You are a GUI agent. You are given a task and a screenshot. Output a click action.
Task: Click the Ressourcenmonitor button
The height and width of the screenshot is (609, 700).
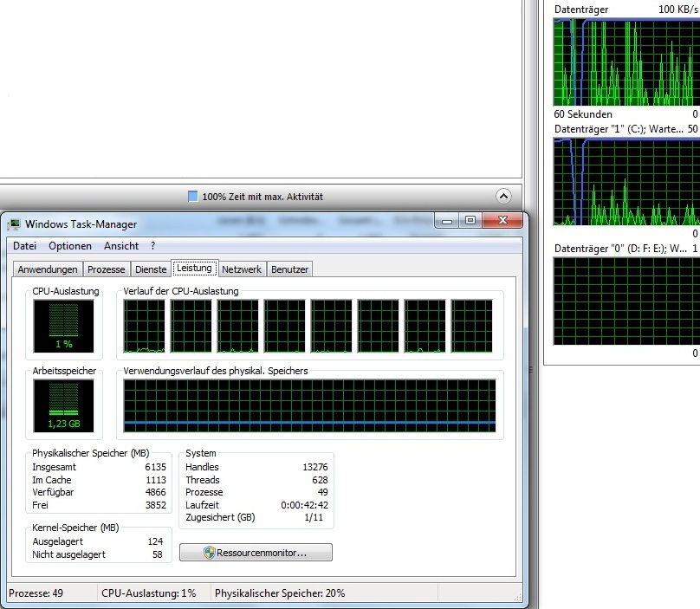(x=256, y=553)
